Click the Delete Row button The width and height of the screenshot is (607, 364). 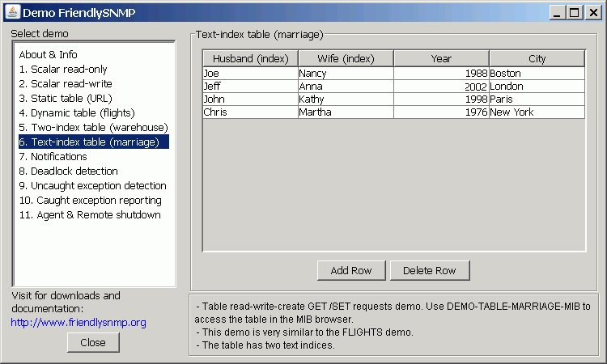click(430, 270)
